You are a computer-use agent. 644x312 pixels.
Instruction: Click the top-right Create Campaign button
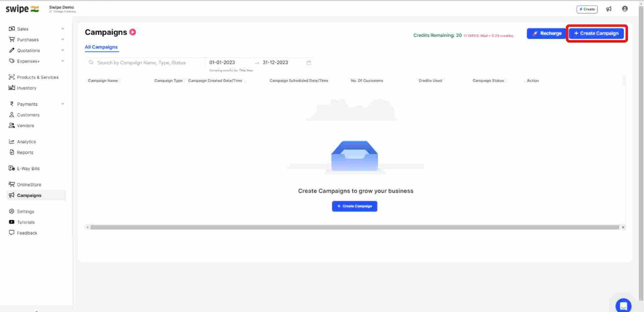click(x=596, y=33)
